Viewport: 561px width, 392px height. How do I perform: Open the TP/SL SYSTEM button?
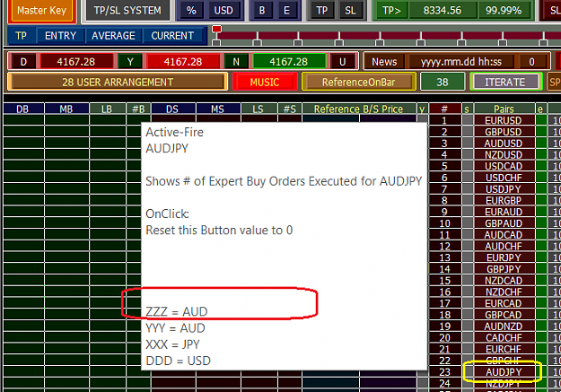(x=127, y=11)
